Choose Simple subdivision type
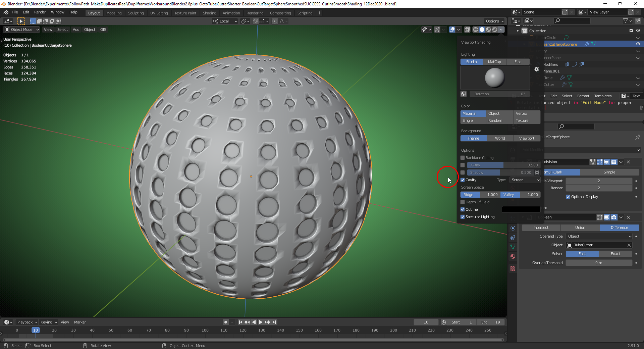644x349 pixels. 609,172
